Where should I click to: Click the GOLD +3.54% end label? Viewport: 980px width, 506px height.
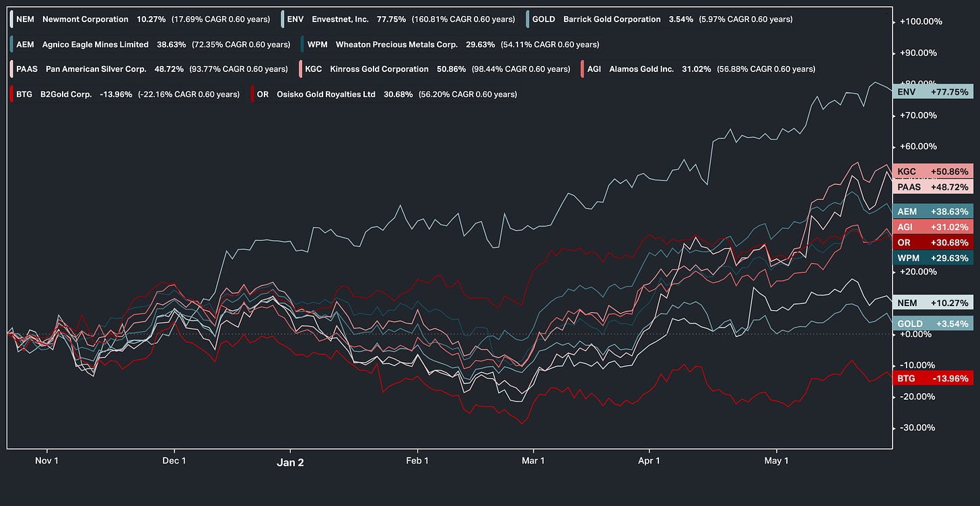[933, 324]
